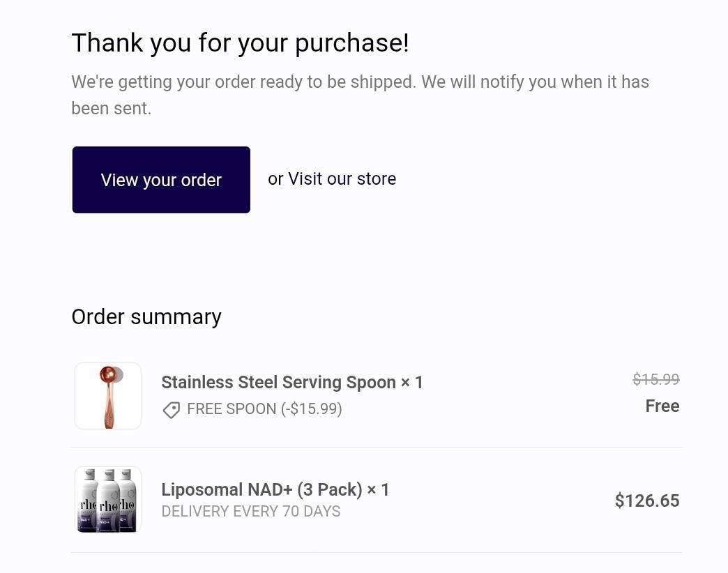The height and width of the screenshot is (573, 728).
Task: Open the Visit our store link
Action: point(342,178)
